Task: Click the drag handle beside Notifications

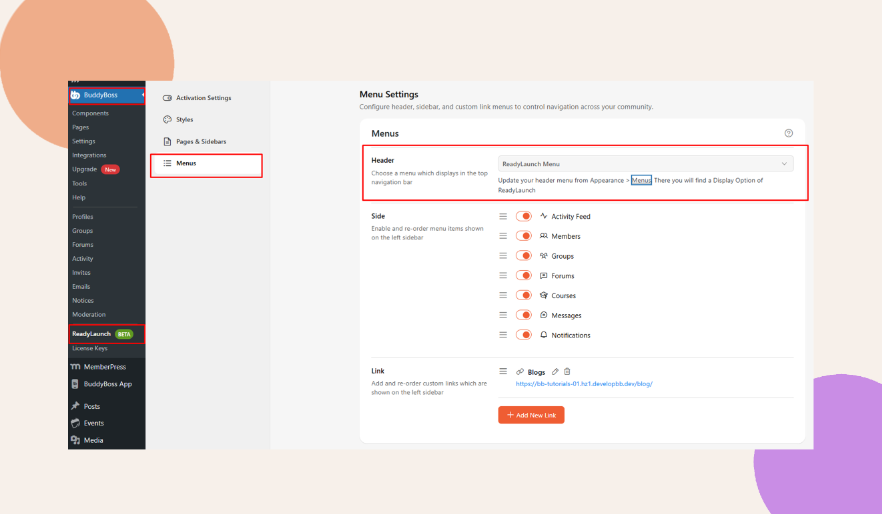Action: point(503,335)
